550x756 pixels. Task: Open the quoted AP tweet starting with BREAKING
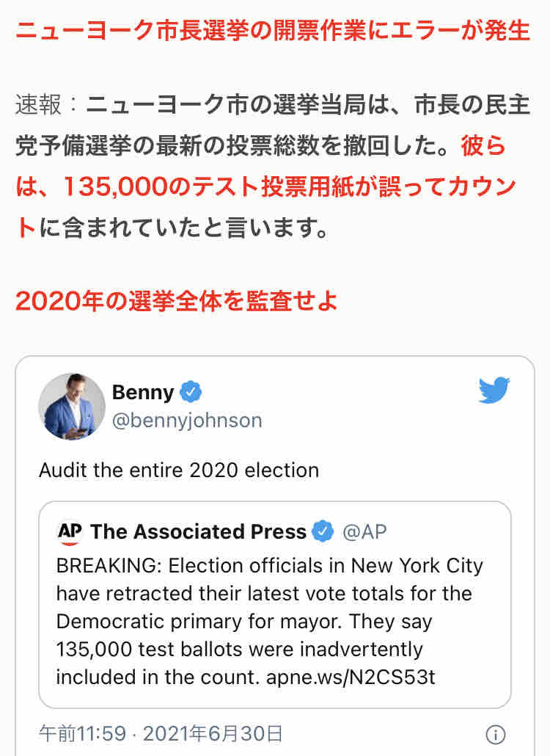274,605
